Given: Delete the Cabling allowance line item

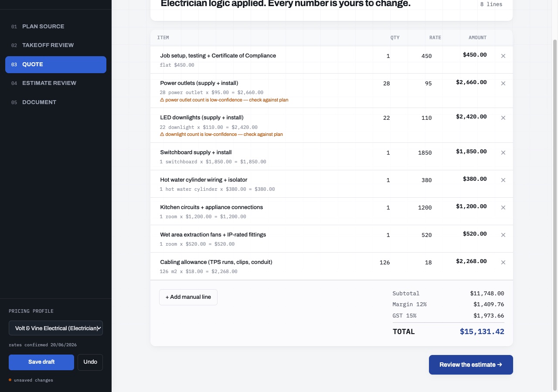Looking at the screenshot, I should coord(503,263).
